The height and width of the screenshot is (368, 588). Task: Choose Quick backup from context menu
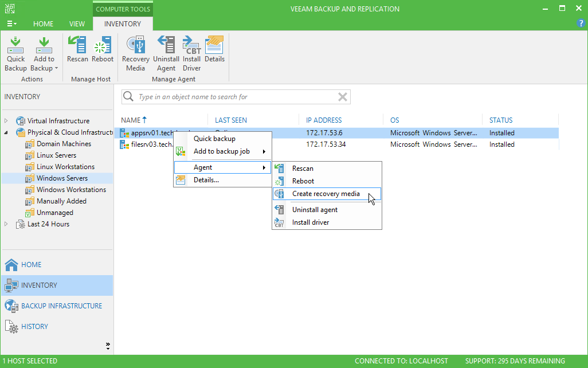(x=223, y=138)
